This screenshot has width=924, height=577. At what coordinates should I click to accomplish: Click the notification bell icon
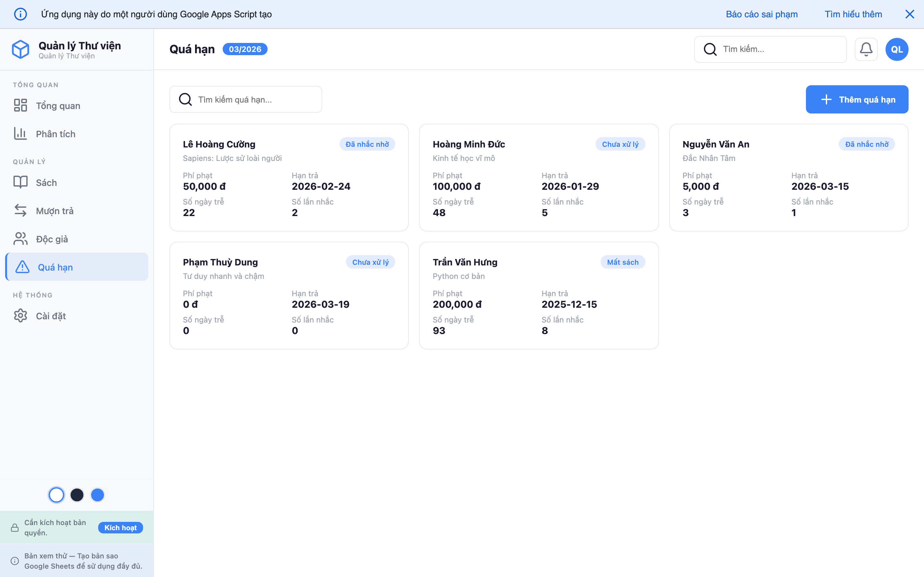click(866, 49)
